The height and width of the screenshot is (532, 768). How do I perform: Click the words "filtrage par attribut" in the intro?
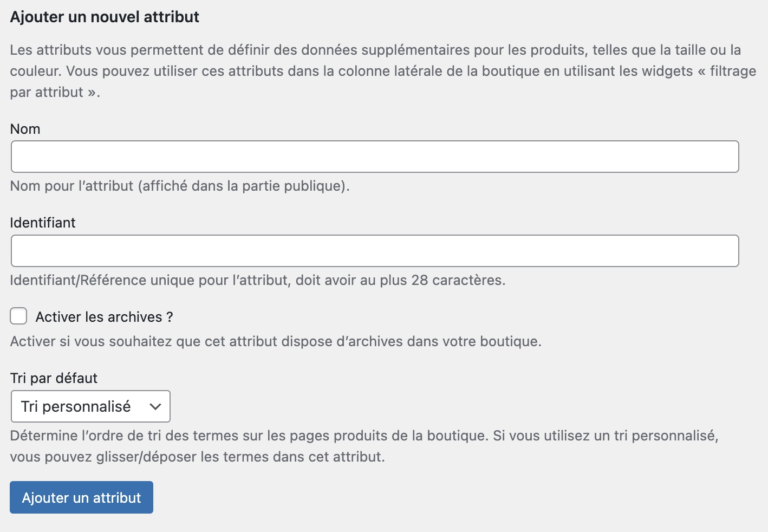(x=732, y=71)
